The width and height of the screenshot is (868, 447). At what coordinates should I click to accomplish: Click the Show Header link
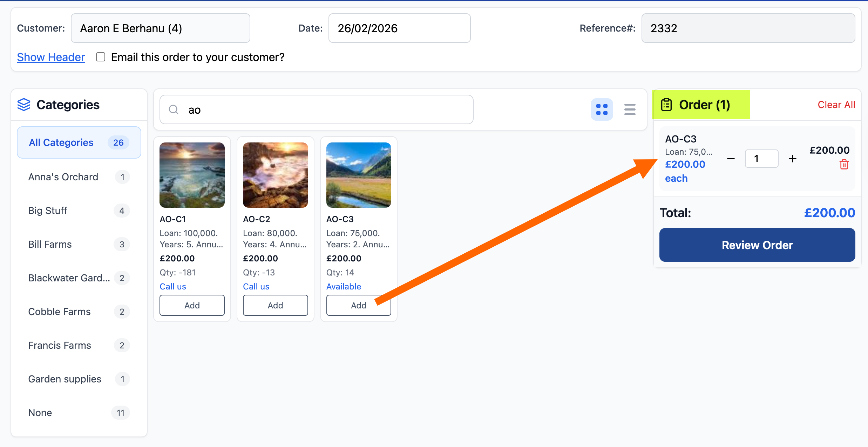tap(51, 57)
